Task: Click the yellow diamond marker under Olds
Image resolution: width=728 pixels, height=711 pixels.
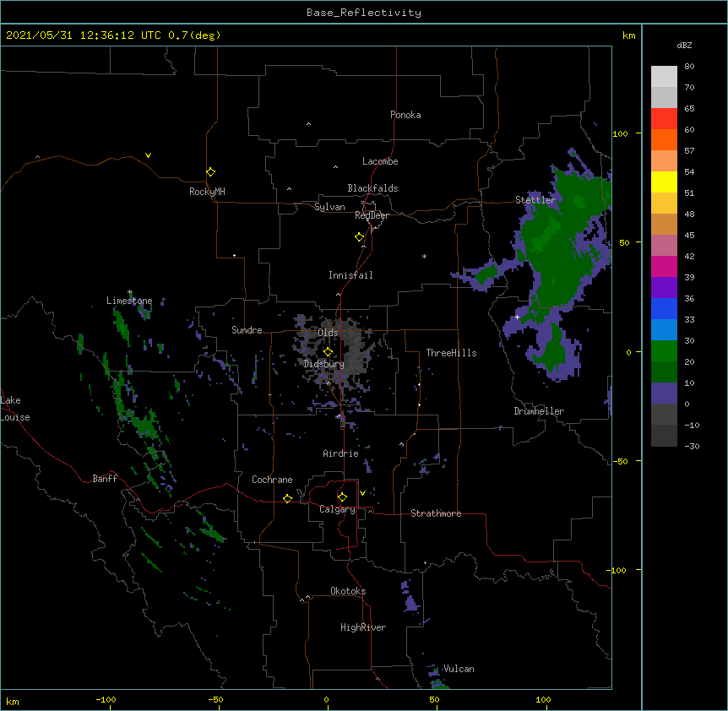Action: [x=328, y=352]
